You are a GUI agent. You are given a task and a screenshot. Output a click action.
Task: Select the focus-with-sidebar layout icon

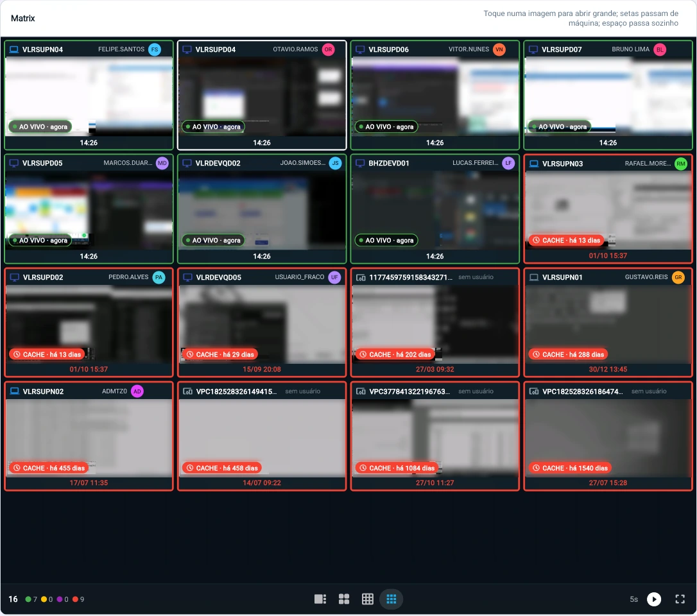320,599
